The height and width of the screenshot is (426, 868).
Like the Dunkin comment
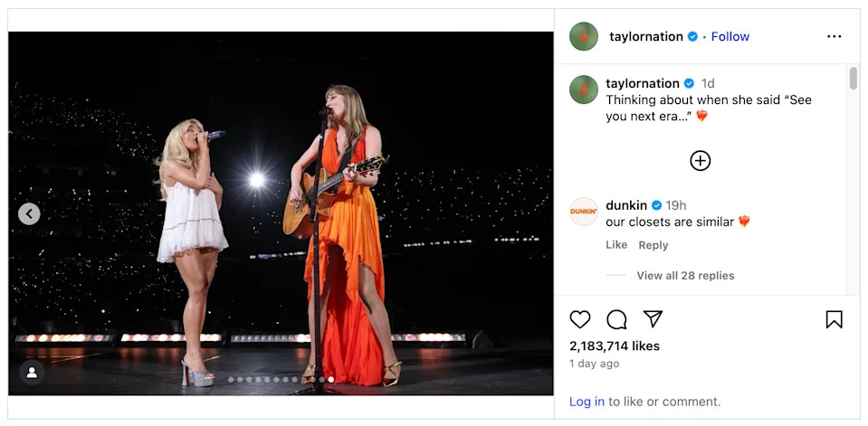click(616, 245)
